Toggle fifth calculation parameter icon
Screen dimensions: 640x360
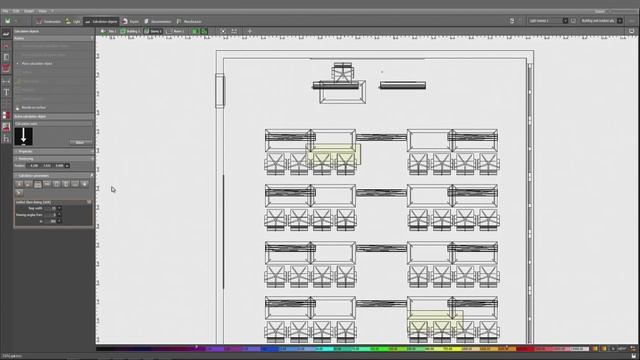(x=57, y=184)
